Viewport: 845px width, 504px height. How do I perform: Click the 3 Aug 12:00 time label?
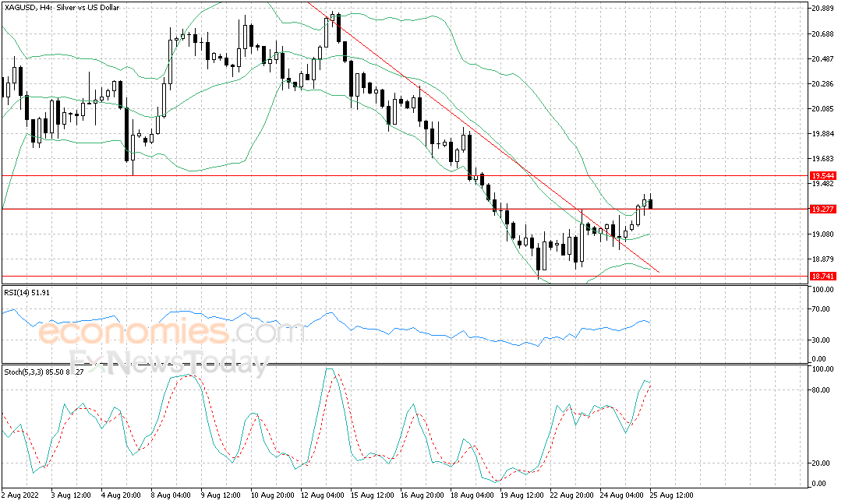pyautogui.click(x=71, y=495)
